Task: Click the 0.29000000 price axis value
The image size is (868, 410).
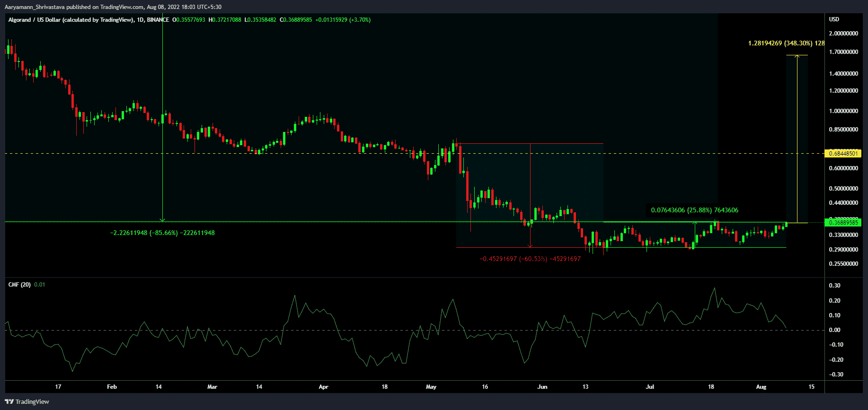Action: pyautogui.click(x=843, y=250)
